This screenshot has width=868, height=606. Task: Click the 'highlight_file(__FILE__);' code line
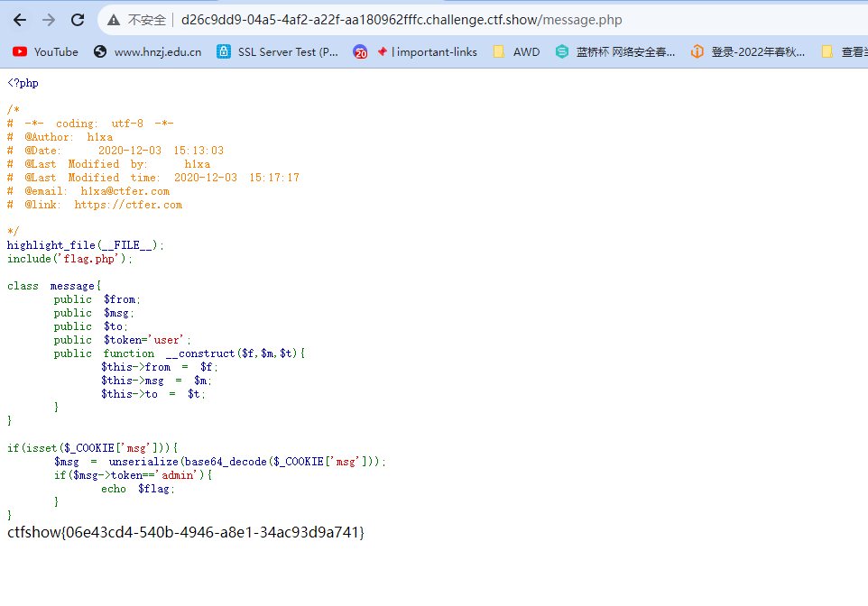point(86,245)
